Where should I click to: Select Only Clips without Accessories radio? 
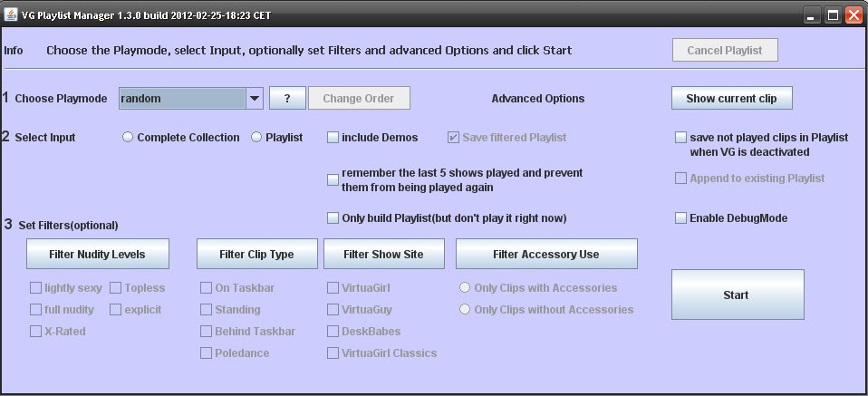[x=465, y=310]
